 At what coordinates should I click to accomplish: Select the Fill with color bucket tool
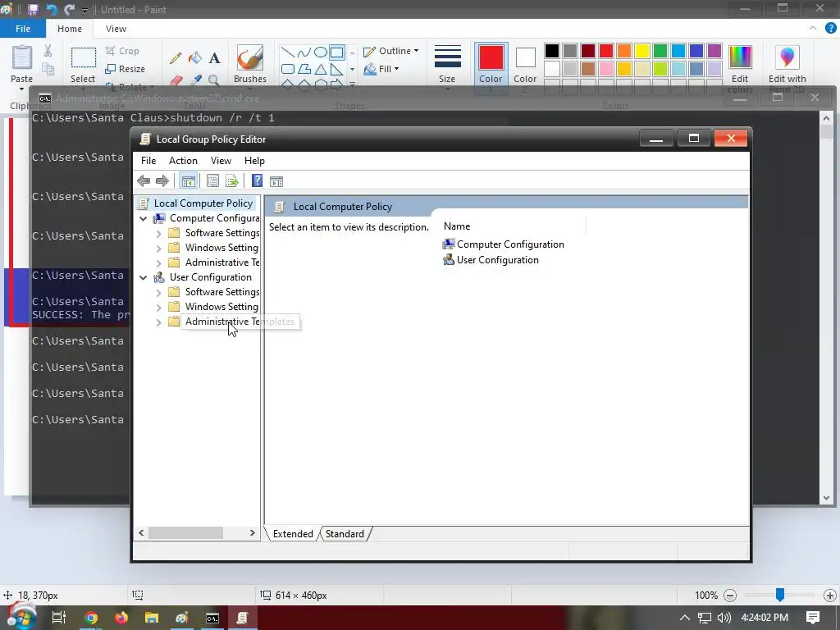(195, 58)
